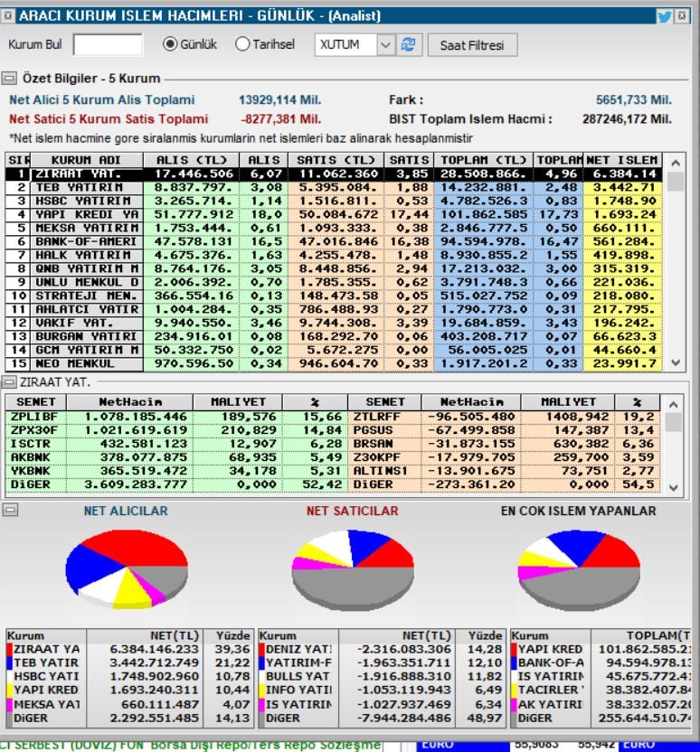Click the PGSUS stock symbol
This screenshot has height=752, width=700.
pos(373,430)
